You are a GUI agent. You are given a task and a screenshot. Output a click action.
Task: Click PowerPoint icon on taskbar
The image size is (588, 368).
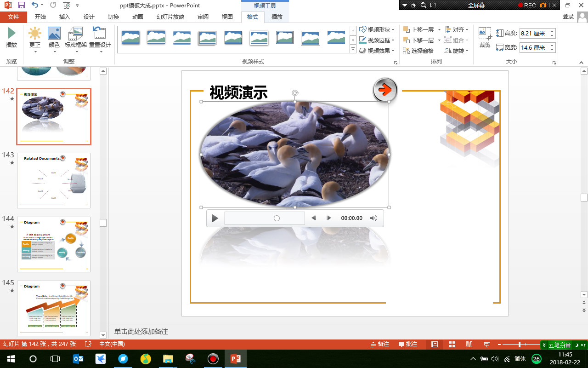click(x=236, y=359)
